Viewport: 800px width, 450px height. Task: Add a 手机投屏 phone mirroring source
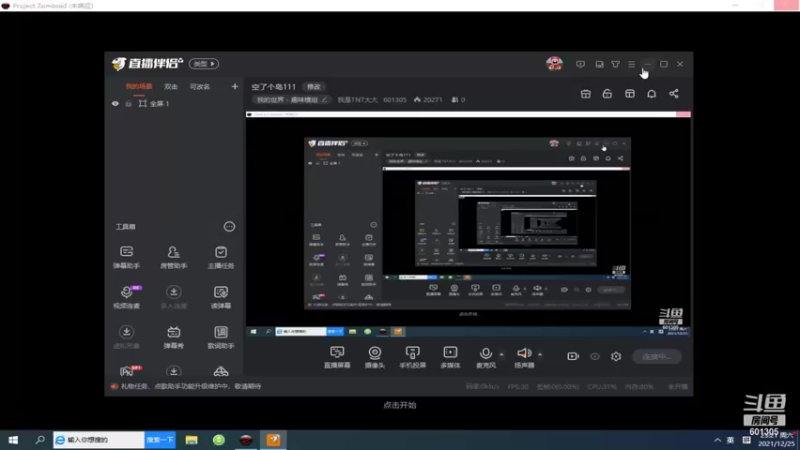(412, 357)
